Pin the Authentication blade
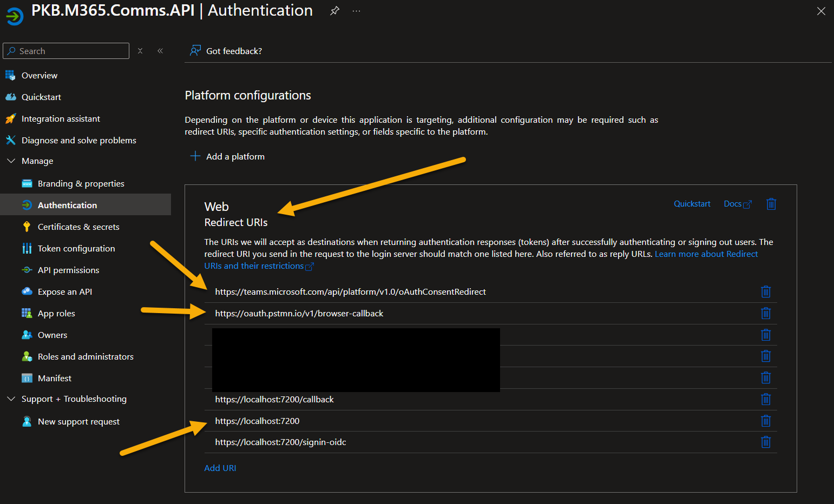The image size is (834, 504). click(x=334, y=10)
